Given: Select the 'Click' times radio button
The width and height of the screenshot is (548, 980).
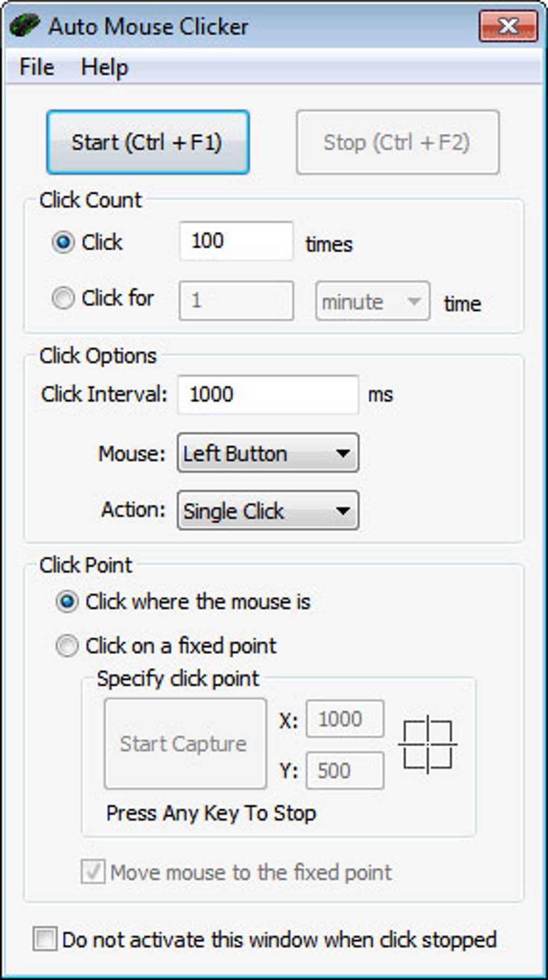Looking at the screenshot, I should click(x=63, y=242).
